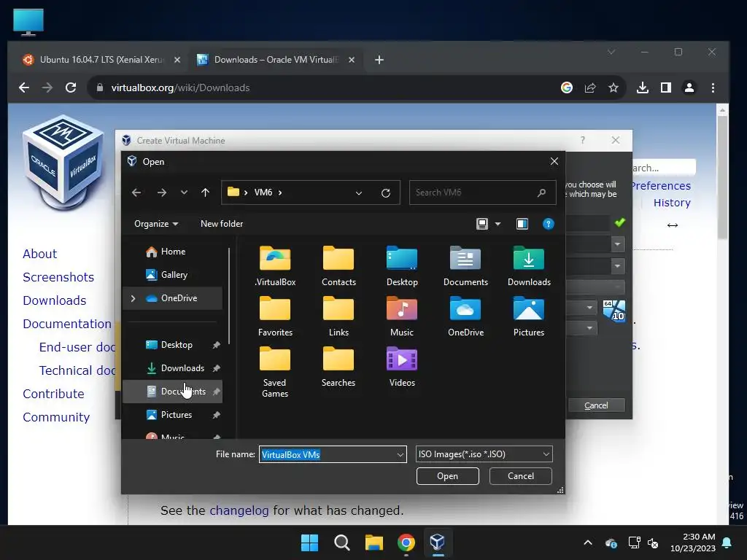Expand the OneDrive tree node
Image resolution: width=747 pixels, height=560 pixels.
(x=133, y=298)
